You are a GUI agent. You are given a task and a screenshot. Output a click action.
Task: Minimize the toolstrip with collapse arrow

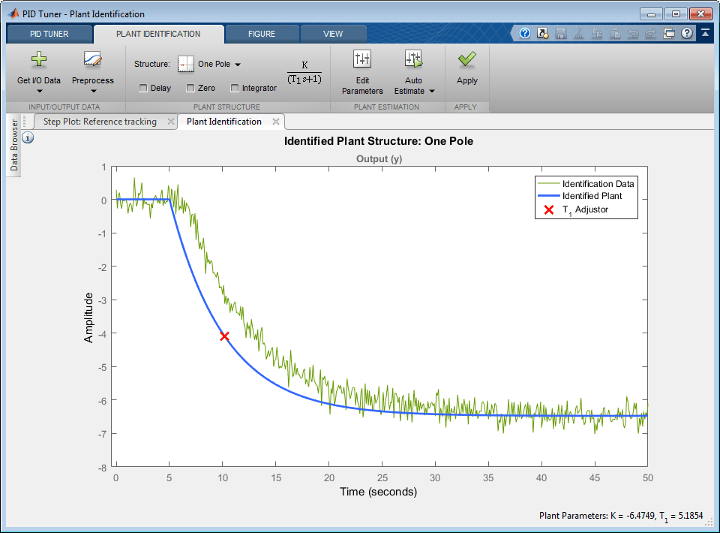pyautogui.click(x=705, y=33)
